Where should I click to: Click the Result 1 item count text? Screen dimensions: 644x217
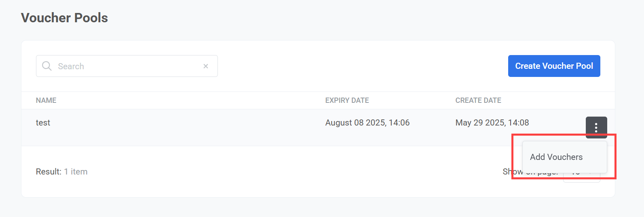tap(61, 172)
